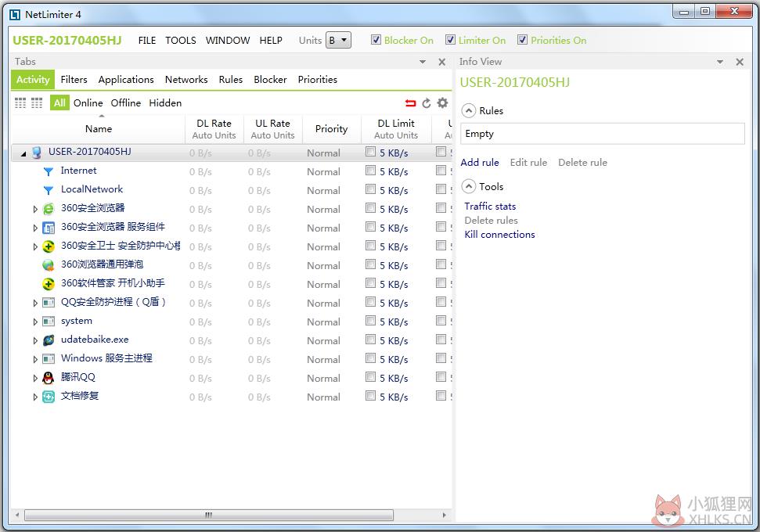This screenshot has height=532, width=760.
Task: Open the Info View panel dropdown arrow
Action: click(720, 62)
